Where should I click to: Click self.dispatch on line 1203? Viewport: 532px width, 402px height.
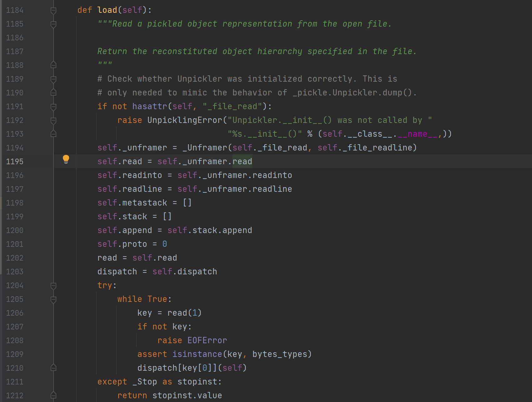coord(185,272)
